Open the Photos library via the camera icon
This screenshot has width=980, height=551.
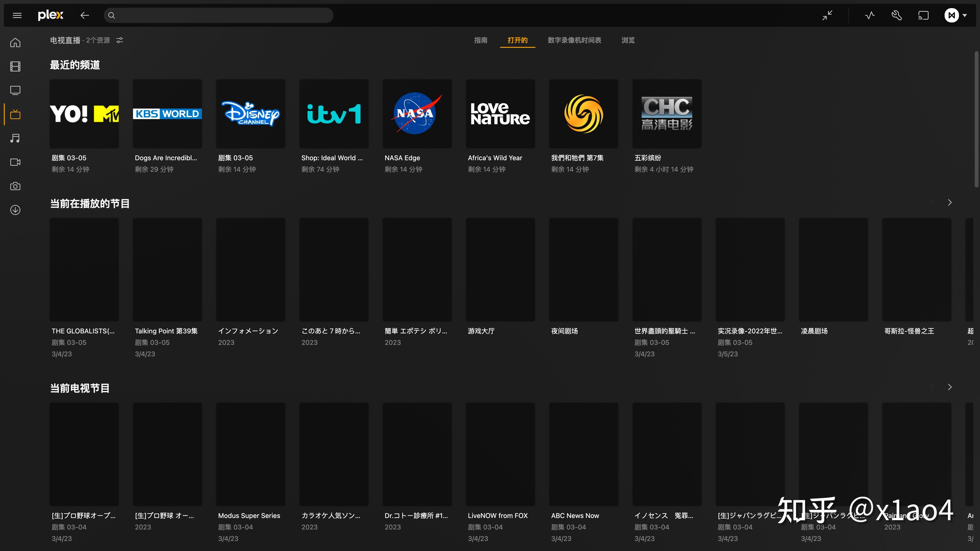pyautogui.click(x=15, y=186)
